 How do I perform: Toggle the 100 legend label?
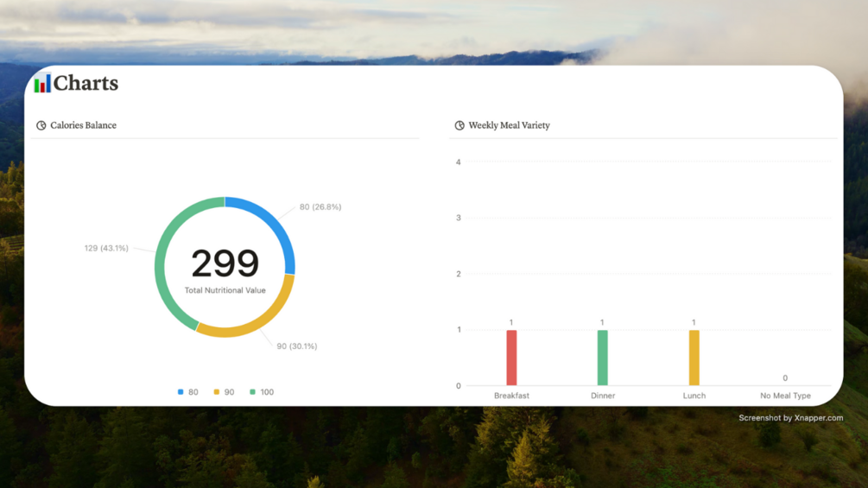[267, 392]
